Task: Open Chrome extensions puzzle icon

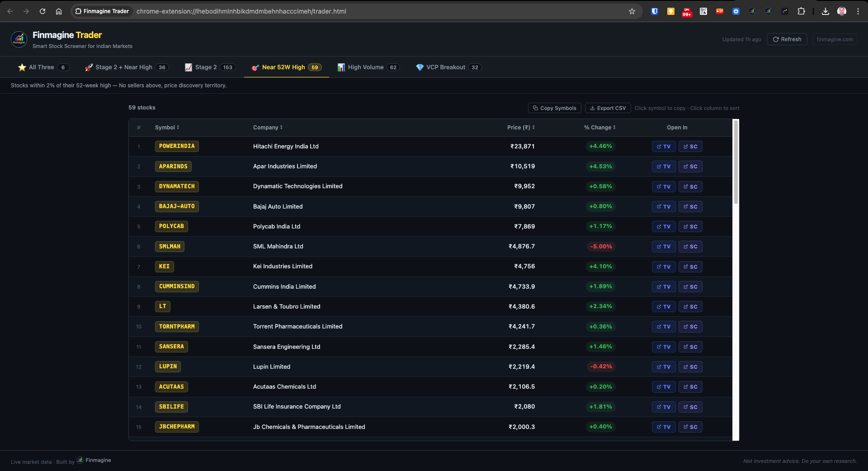Action: (x=801, y=11)
